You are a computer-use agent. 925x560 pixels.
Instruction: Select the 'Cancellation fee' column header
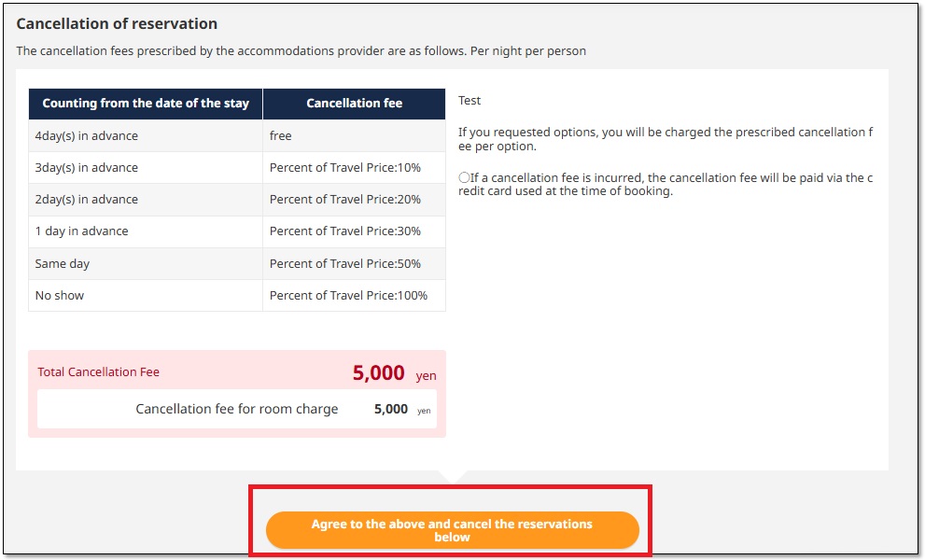354,104
